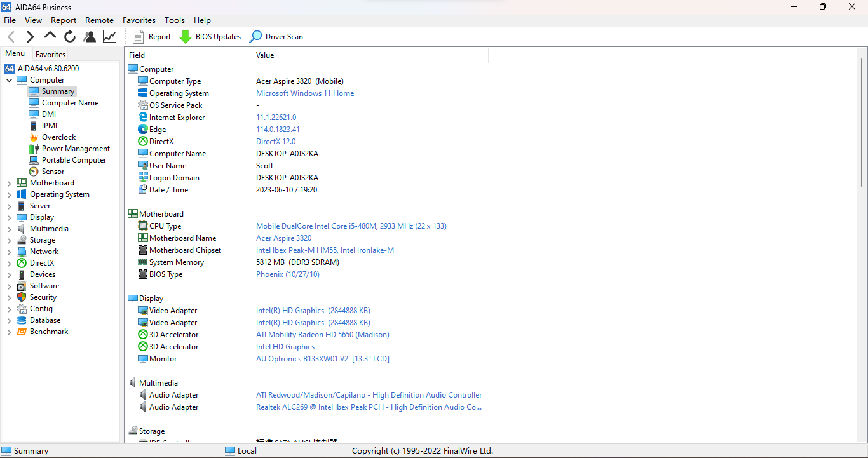Start Driver Scan from the toolbar
The height and width of the screenshot is (458, 868).
click(276, 37)
